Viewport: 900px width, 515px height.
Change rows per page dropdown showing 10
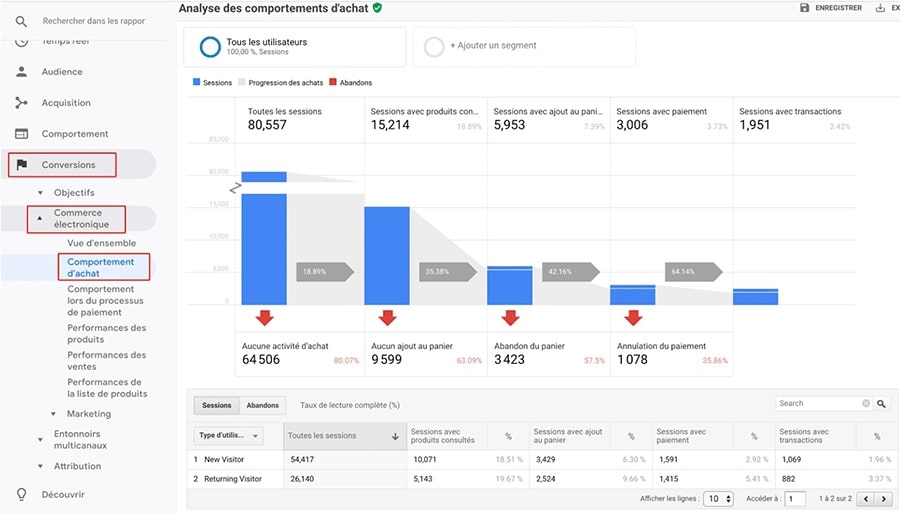(x=720, y=499)
